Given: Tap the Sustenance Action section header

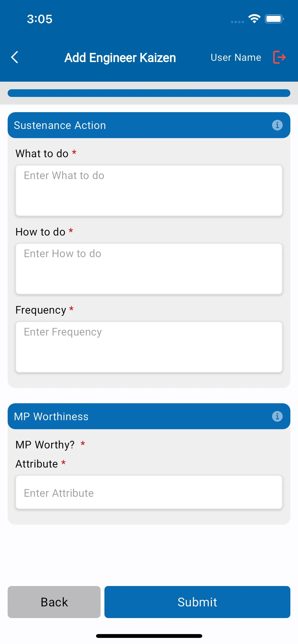Looking at the screenshot, I should point(149,125).
